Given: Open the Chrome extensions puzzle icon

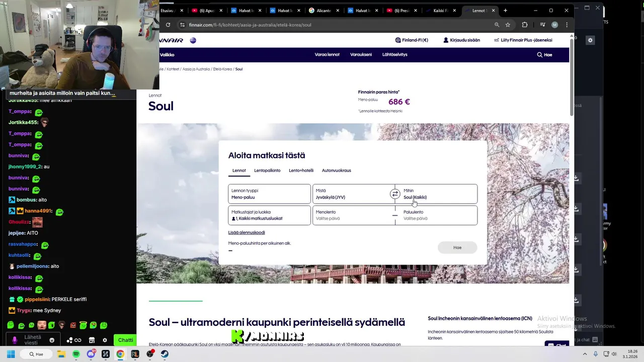Looking at the screenshot, I should (x=525, y=25).
